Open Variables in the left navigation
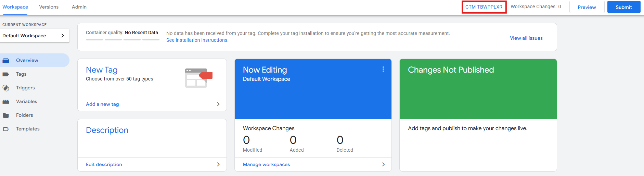644x176 pixels. [x=26, y=101]
